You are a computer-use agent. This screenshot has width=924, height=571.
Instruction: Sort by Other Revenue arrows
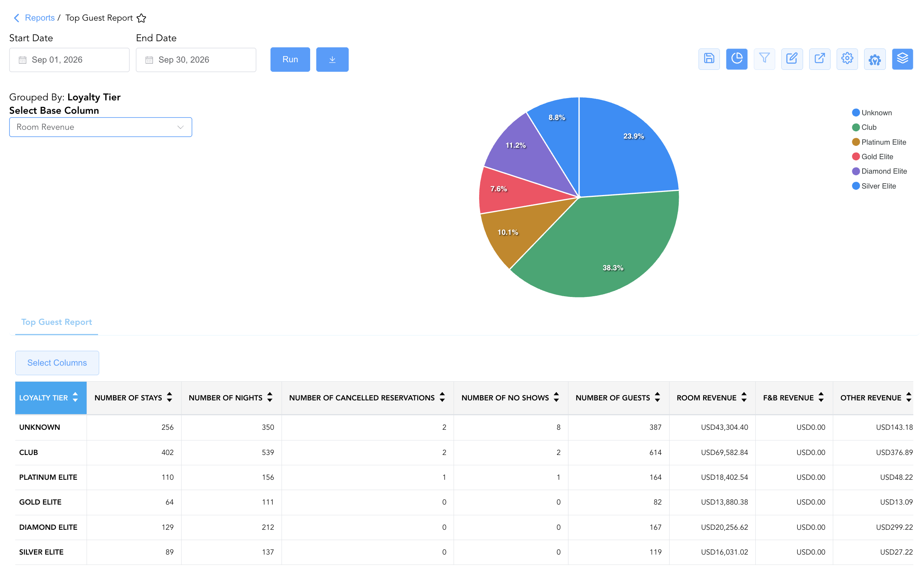click(x=909, y=397)
